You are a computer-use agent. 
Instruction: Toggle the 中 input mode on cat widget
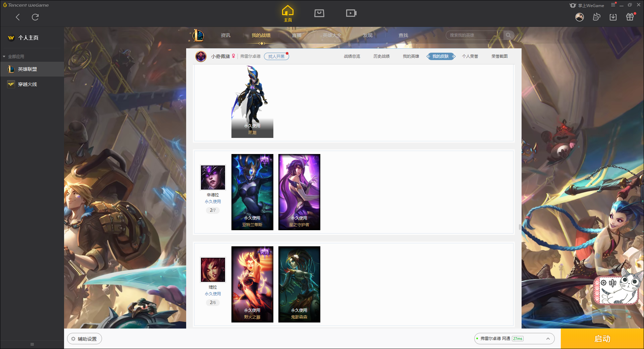point(613,283)
